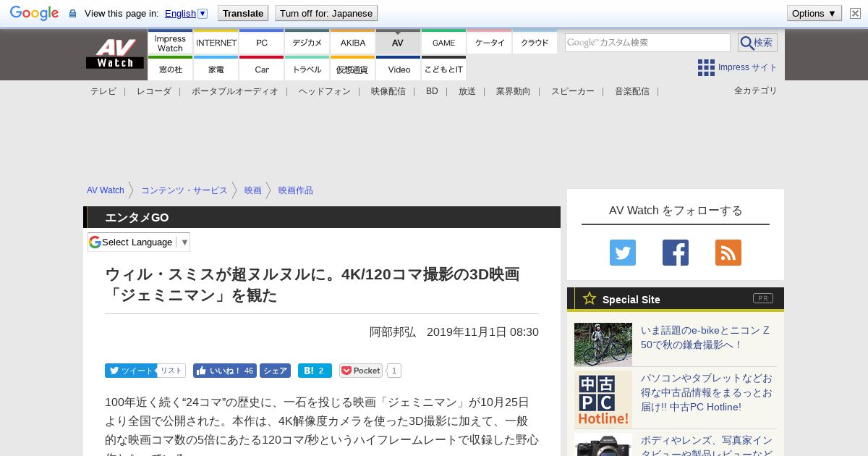Open the Impress Watch tab

(170, 43)
